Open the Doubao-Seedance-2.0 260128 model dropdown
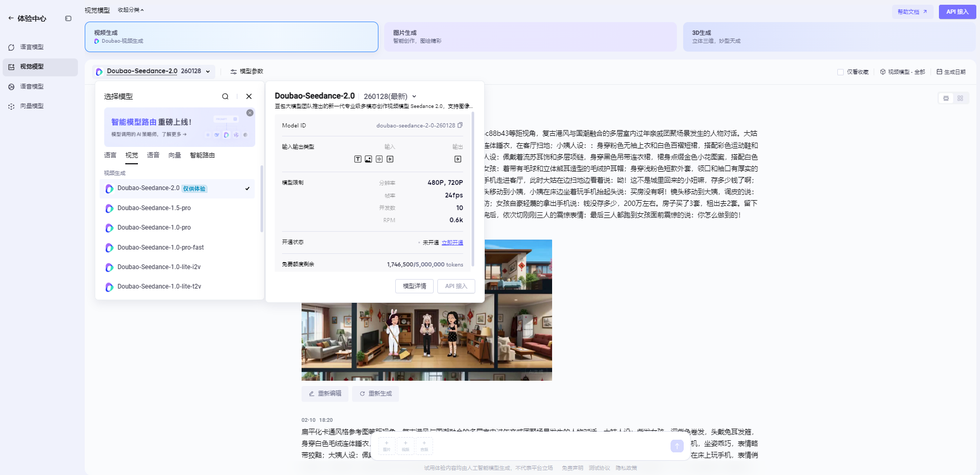This screenshot has height=475, width=980. (154, 71)
